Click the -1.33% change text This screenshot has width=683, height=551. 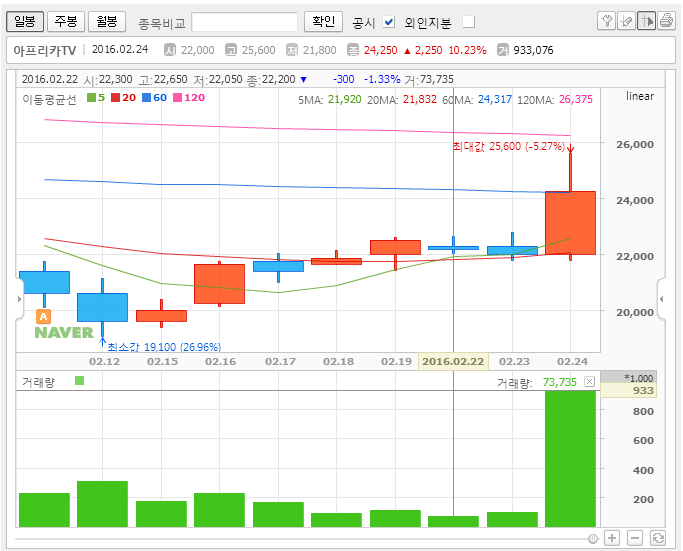pos(382,79)
